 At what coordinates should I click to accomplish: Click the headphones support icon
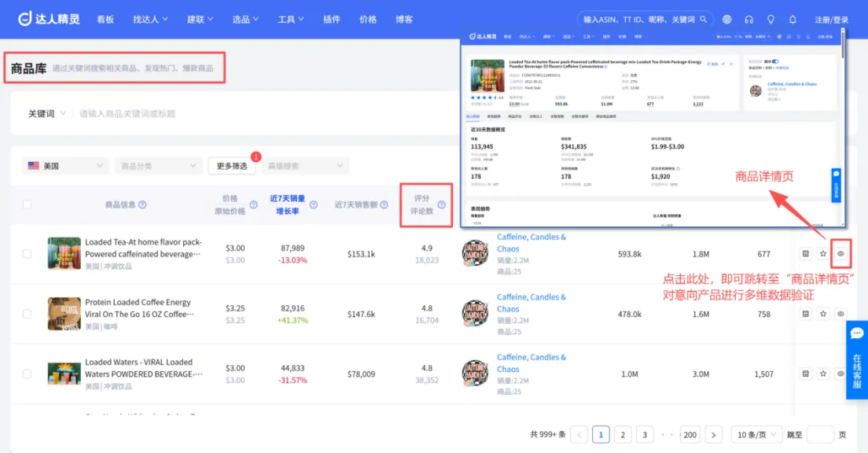point(749,19)
